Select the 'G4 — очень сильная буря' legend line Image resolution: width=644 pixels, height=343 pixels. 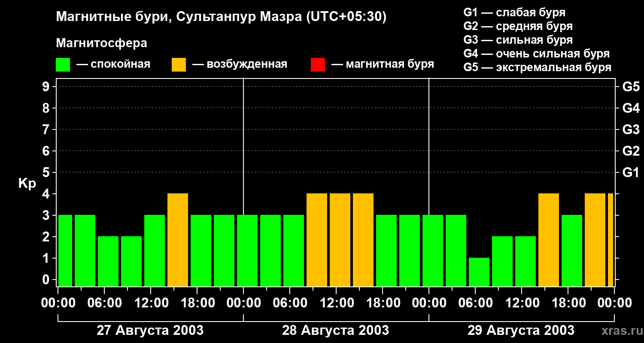click(537, 54)
